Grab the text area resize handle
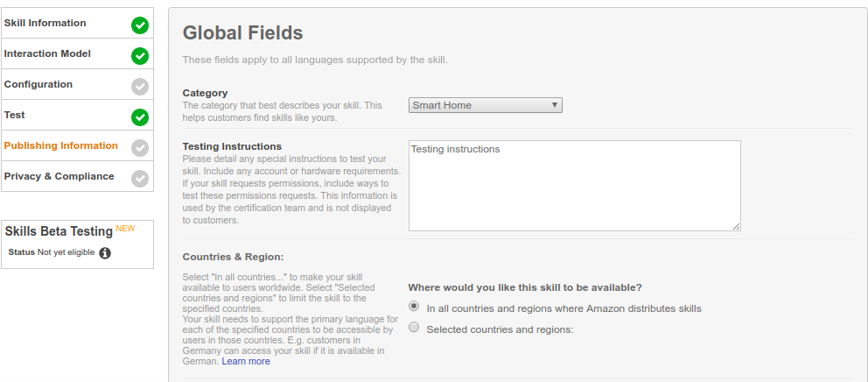Image resolution: width=868 pixels, height=382 pixels. (x=736, y=226)
